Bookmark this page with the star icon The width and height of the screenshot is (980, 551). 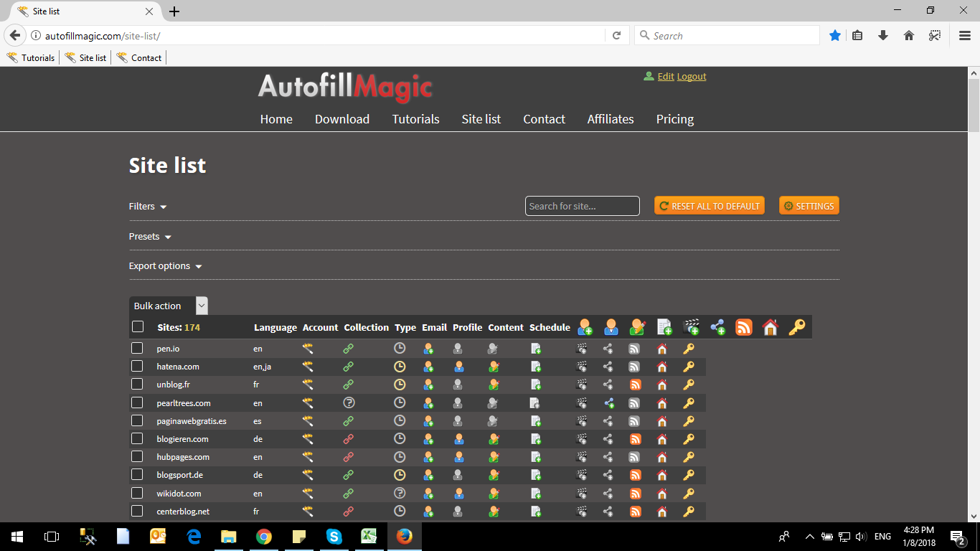[835, 35]
